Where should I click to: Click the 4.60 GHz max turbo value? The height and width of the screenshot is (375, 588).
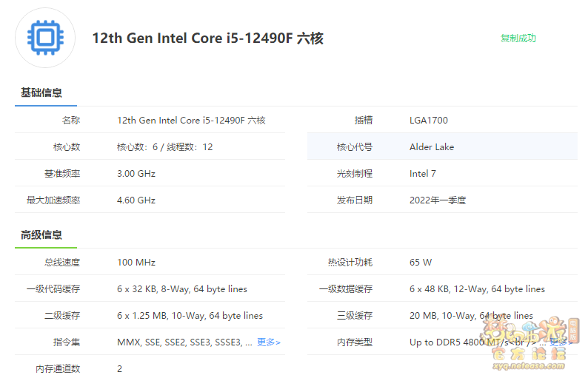pyautogui.click(x=136, y=200)
